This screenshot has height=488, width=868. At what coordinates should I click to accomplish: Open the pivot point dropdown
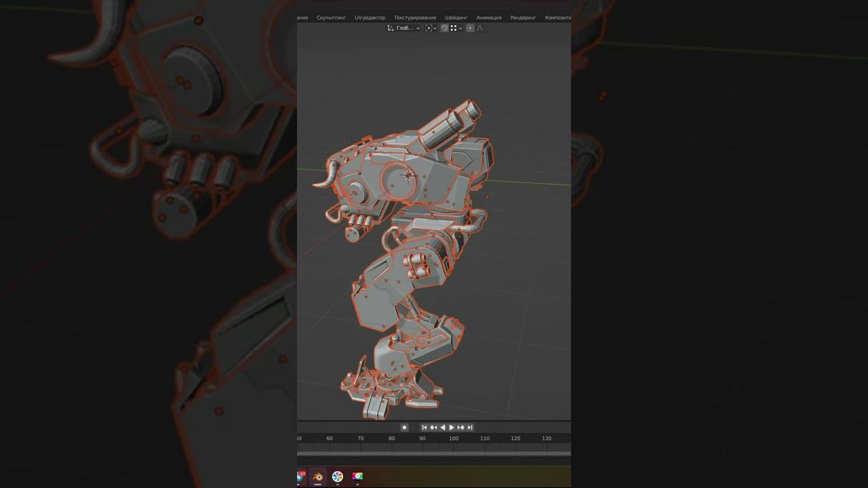[431, 28]
